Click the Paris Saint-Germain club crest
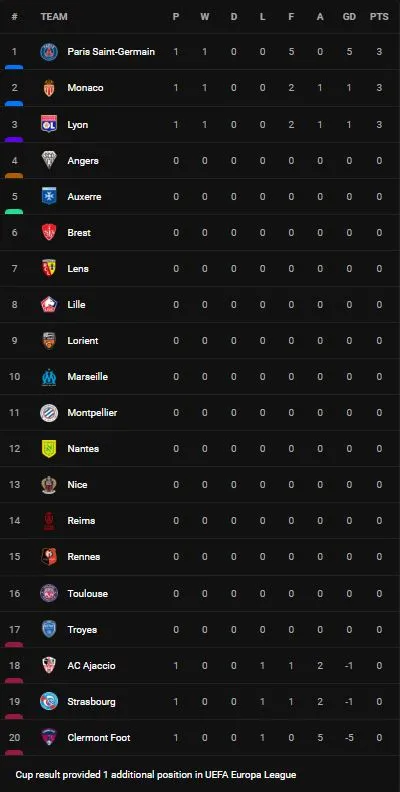This screenshot has width=400, height=792. (x=49, y=52)
